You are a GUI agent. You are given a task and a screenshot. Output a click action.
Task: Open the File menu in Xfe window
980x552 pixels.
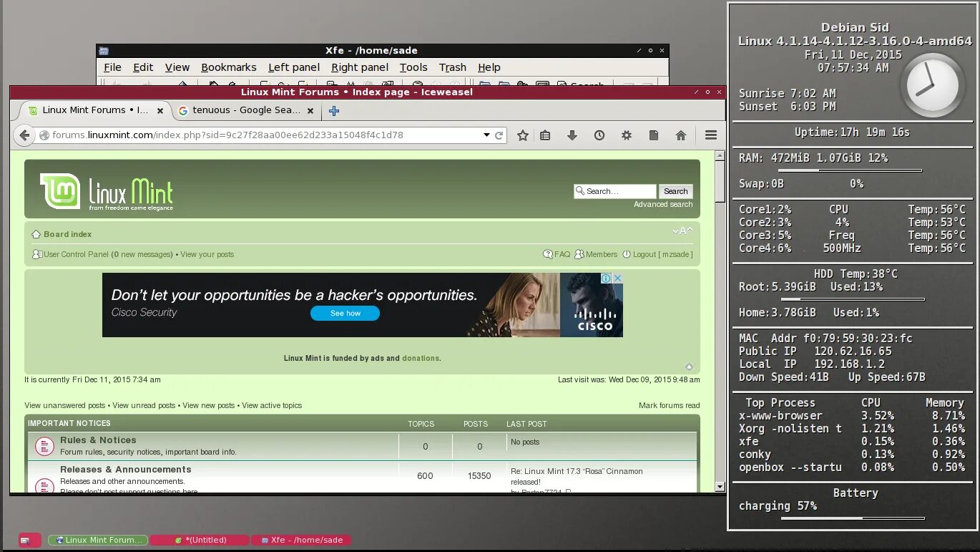coord(112,67)
